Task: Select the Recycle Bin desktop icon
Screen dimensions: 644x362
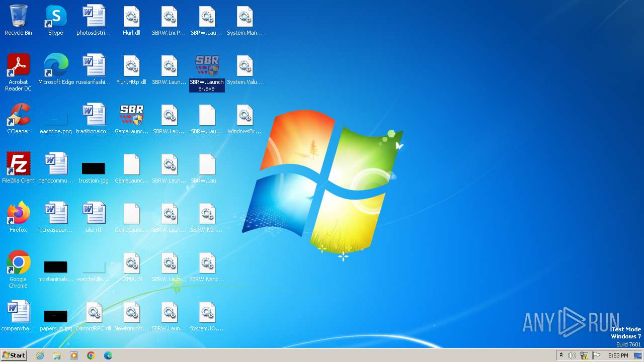Action: (18, 21)
